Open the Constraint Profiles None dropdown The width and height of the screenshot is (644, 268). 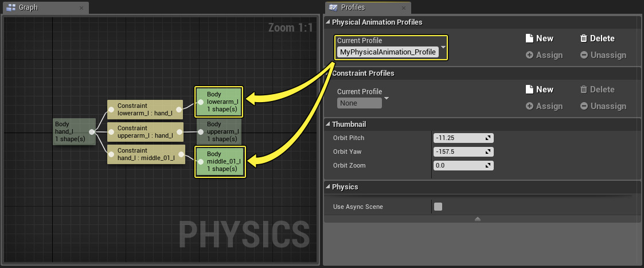[x=386, y=98]
